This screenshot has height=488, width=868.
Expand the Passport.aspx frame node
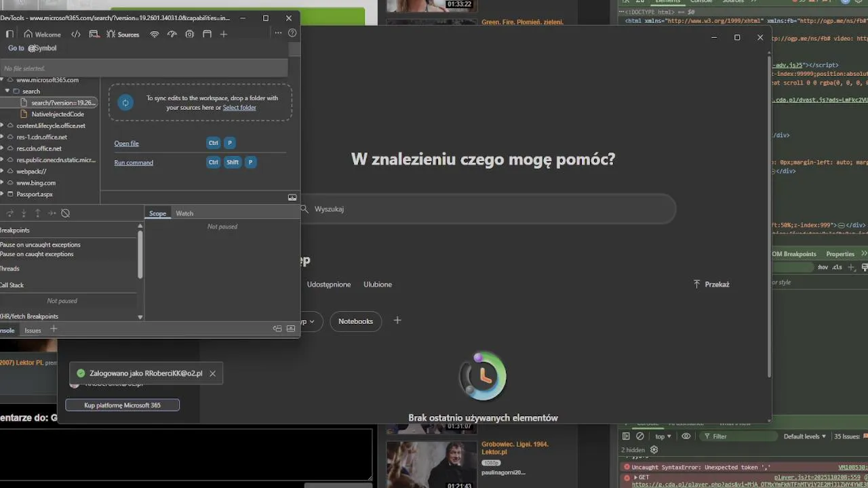coord(3,195)
